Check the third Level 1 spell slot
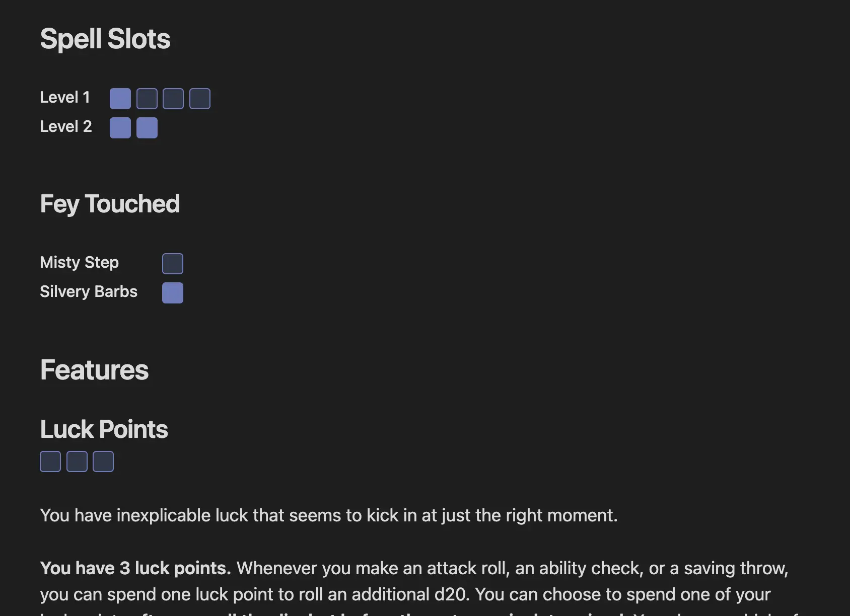850x616 pixels. [173, 99]
